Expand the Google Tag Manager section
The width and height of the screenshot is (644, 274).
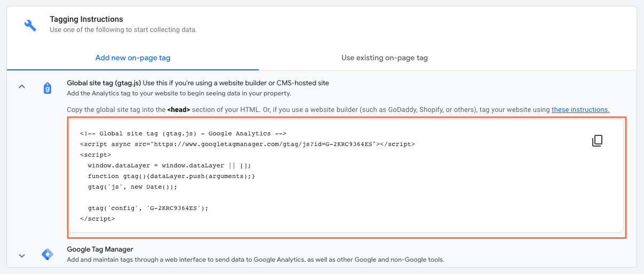click(x=22, y=255)
